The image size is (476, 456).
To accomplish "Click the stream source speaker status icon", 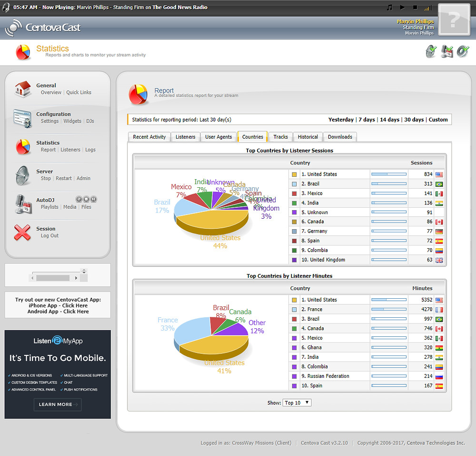I will pos(463,51).
